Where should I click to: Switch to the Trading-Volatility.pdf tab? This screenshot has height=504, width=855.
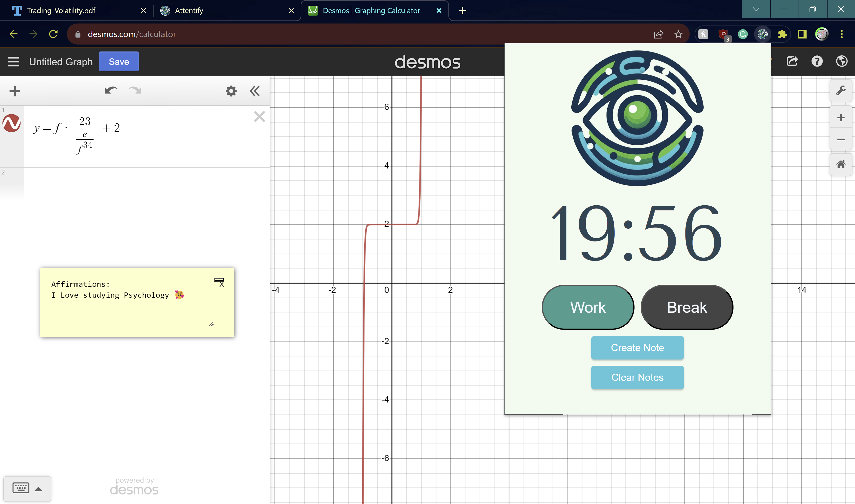click(x=61, y=11)
